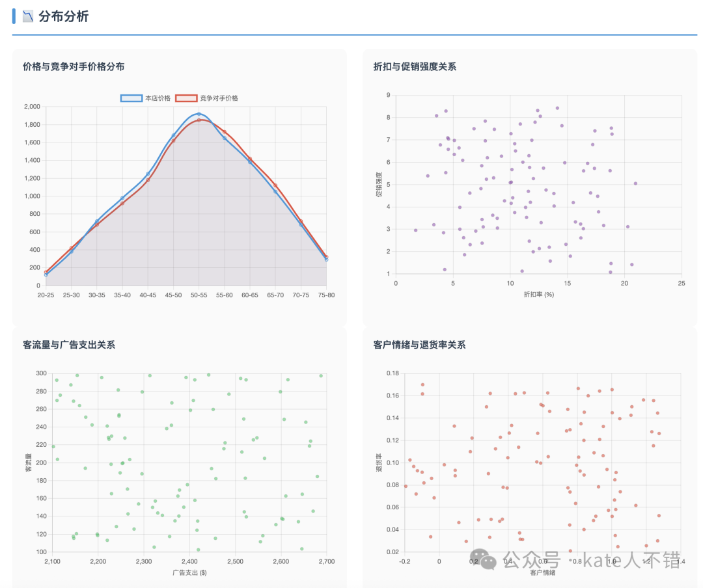The image size is (703, 588).
Task: Select the blue peak data point at 50-55
Action: tap(199, 114)
